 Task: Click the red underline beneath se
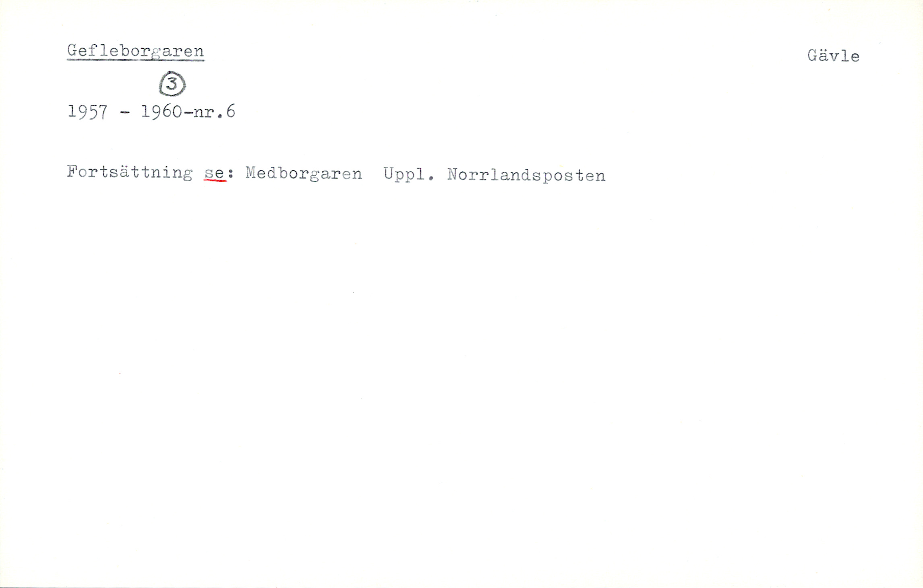point(215,180)
